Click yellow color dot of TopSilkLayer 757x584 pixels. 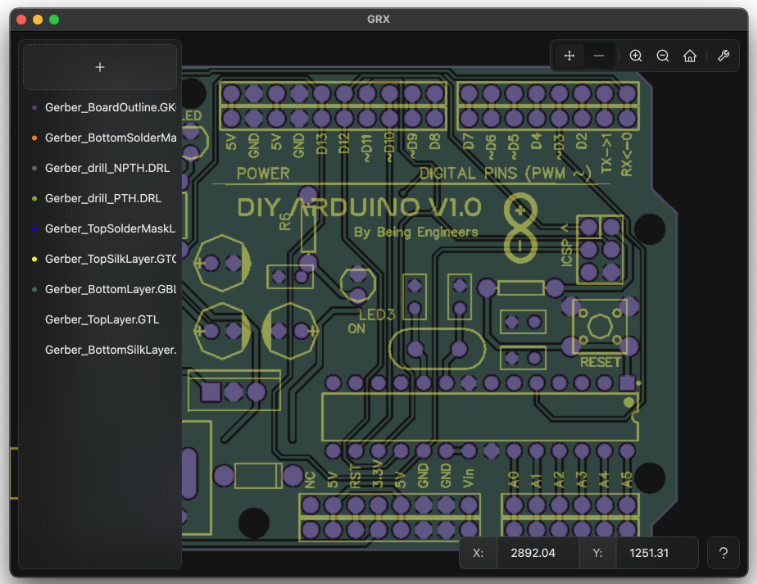34,259
